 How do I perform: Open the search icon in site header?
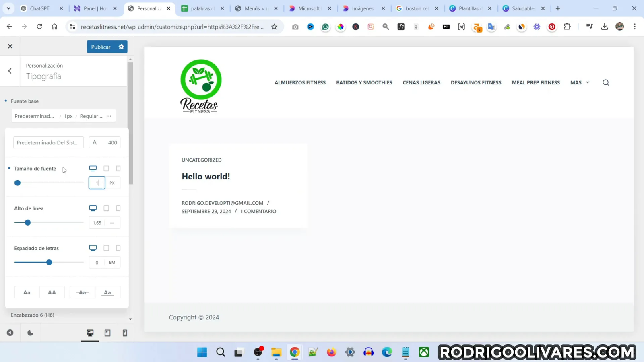pyautogui.click(x=606, y=82)
